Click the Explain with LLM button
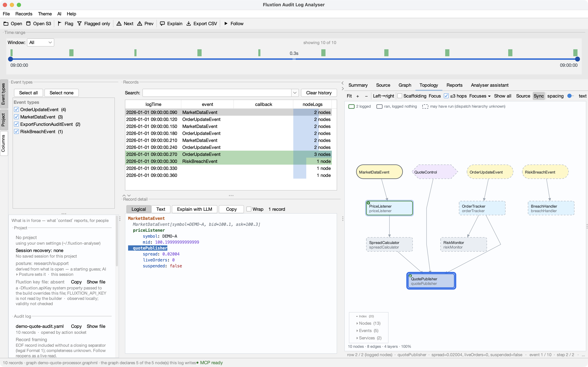The image size is (588, 367). (x=194, y=209)
